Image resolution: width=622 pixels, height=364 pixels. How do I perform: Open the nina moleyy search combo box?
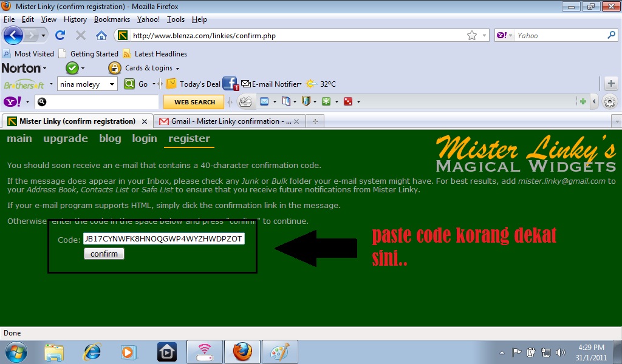[87, 84]
